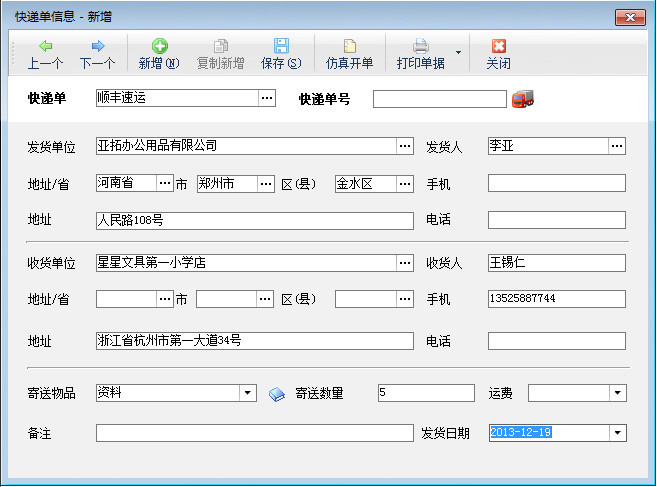
Task: Expand the 打印单据 dropdown arrow
Action: click(x=458, y=52)
